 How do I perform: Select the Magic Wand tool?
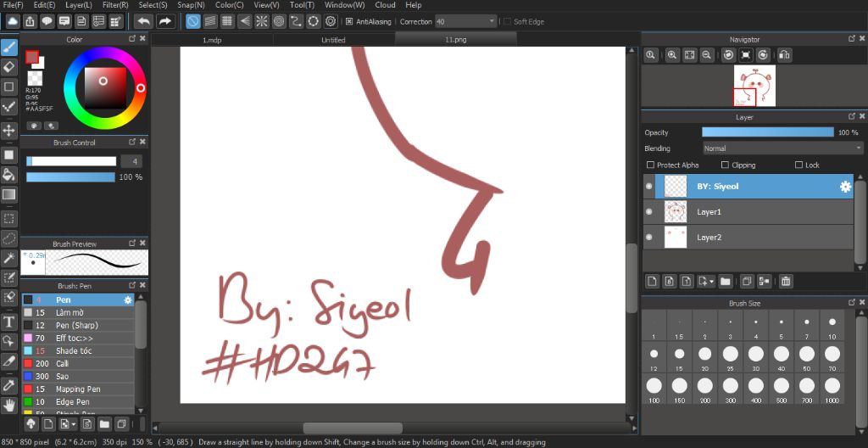(8, 258)
